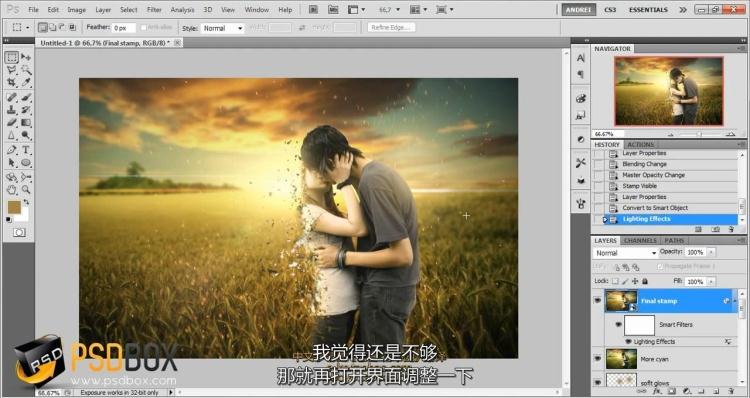Image resolution: width=750 pixels, height=398 pixels.
Task: Switch to the Channels tab
Action: coord(640,240)
